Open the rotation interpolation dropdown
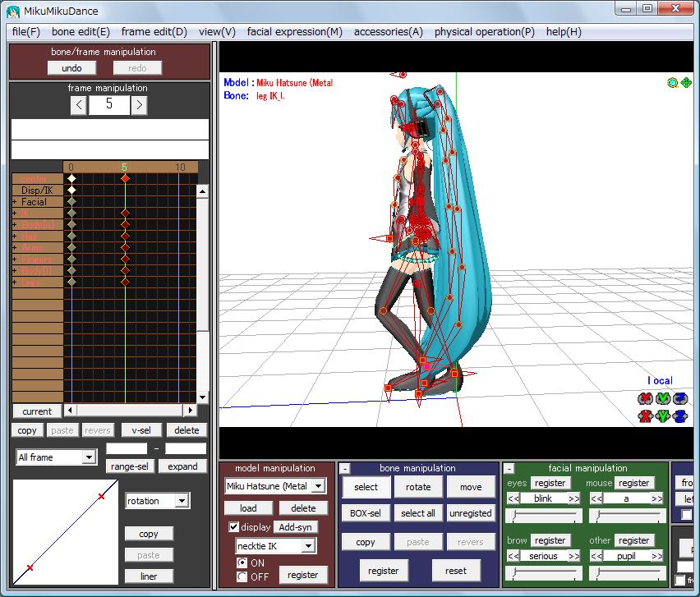This screenshot has height=597, width=700. (x=182, y=501)
